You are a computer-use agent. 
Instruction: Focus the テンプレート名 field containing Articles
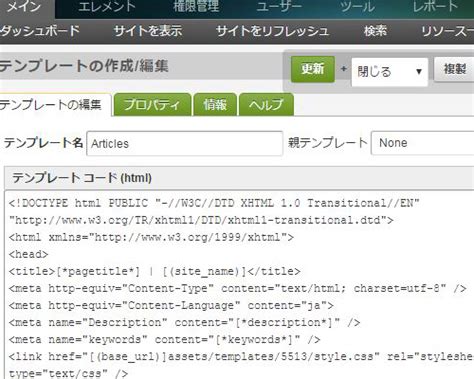tap(185, 143)
